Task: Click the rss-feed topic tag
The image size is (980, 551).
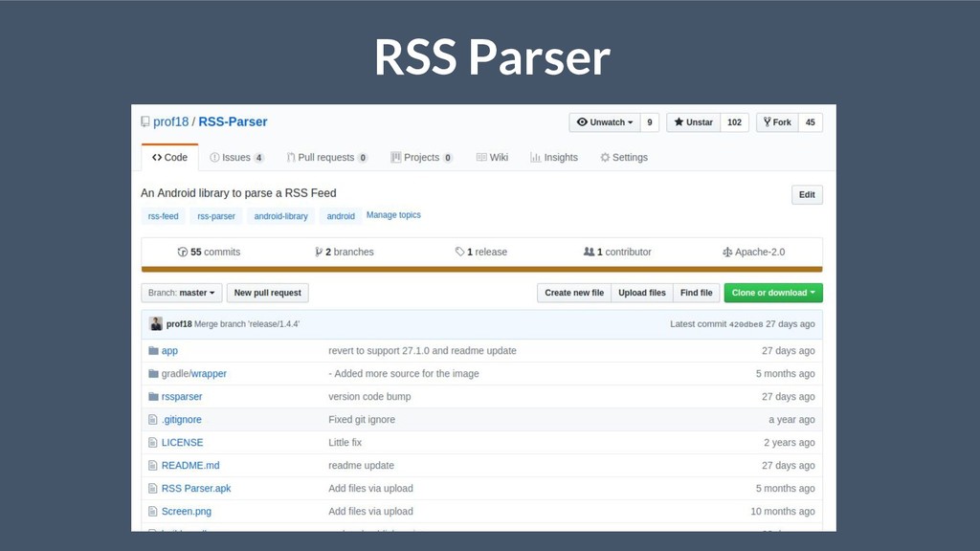Action: [x=163, y=216]
